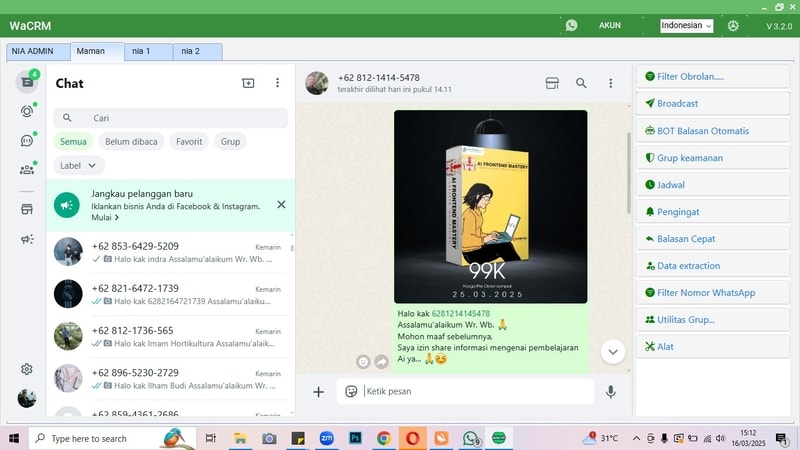Open the Channels icon in sidebar
Viewport: 800px width, 450px height.
pyautogui.click(x=27, y=140)
